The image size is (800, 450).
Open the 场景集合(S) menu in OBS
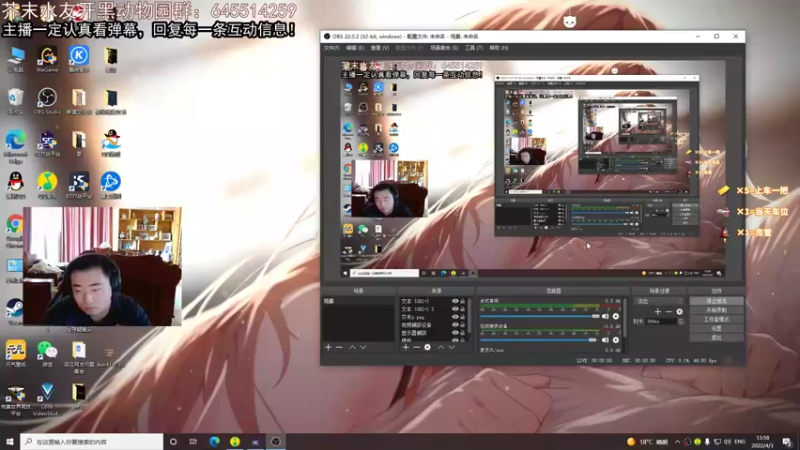coord(444,48)
